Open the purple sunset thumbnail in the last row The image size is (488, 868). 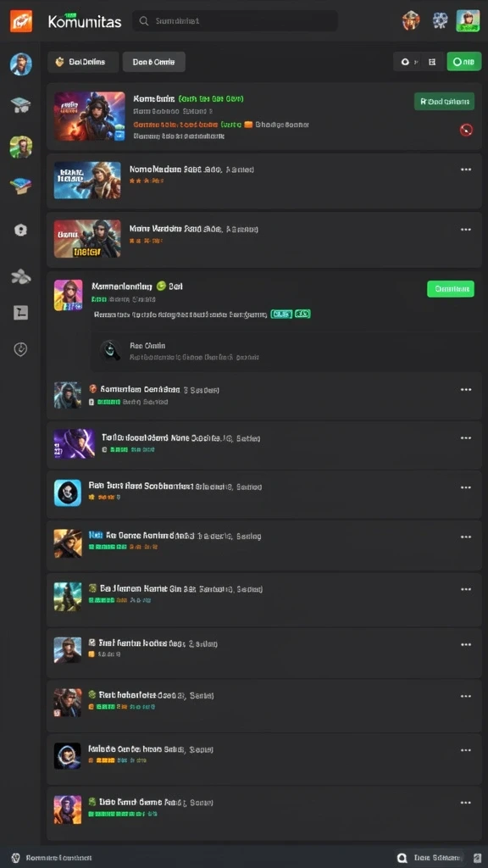click(x=68, y=810)
